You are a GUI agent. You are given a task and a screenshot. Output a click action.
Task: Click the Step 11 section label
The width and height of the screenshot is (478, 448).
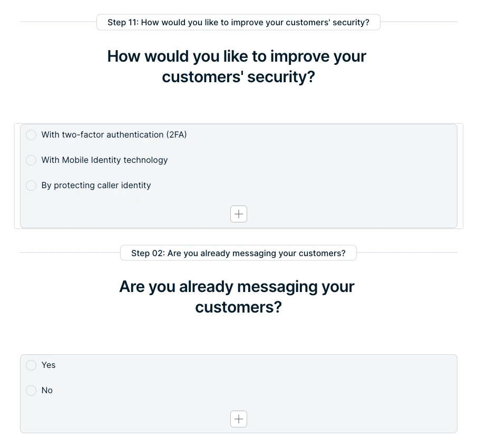(238, 22)
